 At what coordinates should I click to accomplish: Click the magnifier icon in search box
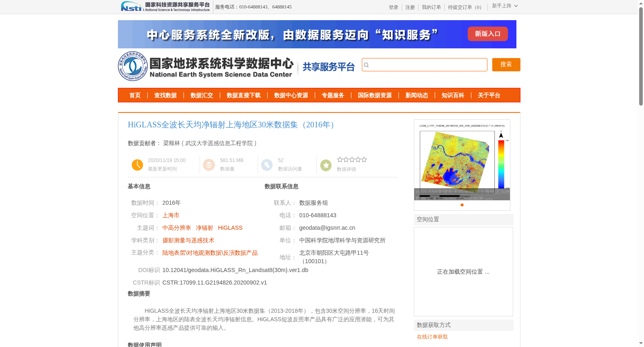[366, 65]
